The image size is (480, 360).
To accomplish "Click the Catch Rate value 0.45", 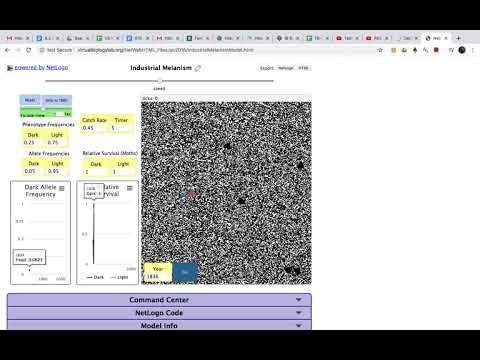I will [93, 128].
